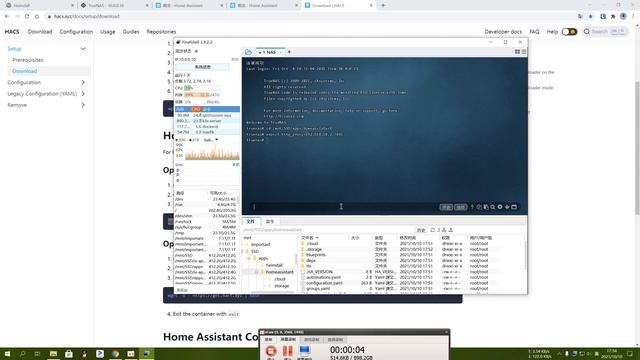
Task: Click the green upload arrow in terminal toolbar
Action: pyautogui.click(x=472, y=207)
